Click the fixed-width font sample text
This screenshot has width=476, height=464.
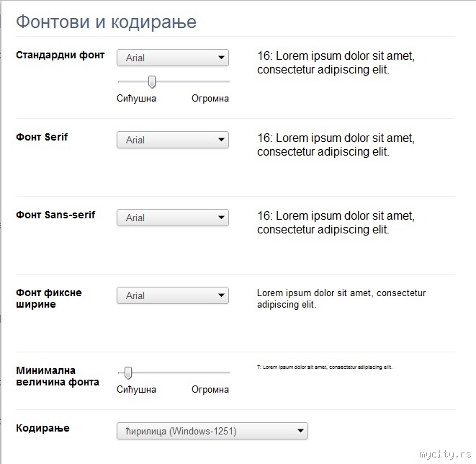(x=341, y=298)
